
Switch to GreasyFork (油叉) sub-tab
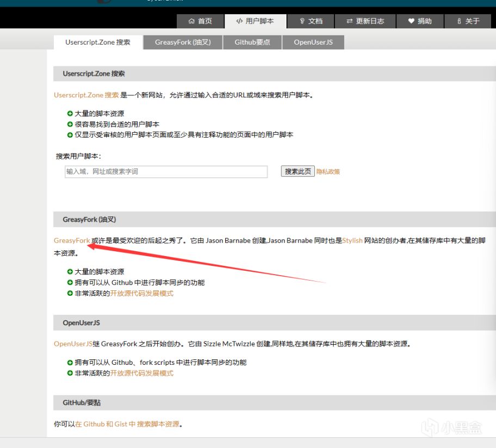pos(183,42)
